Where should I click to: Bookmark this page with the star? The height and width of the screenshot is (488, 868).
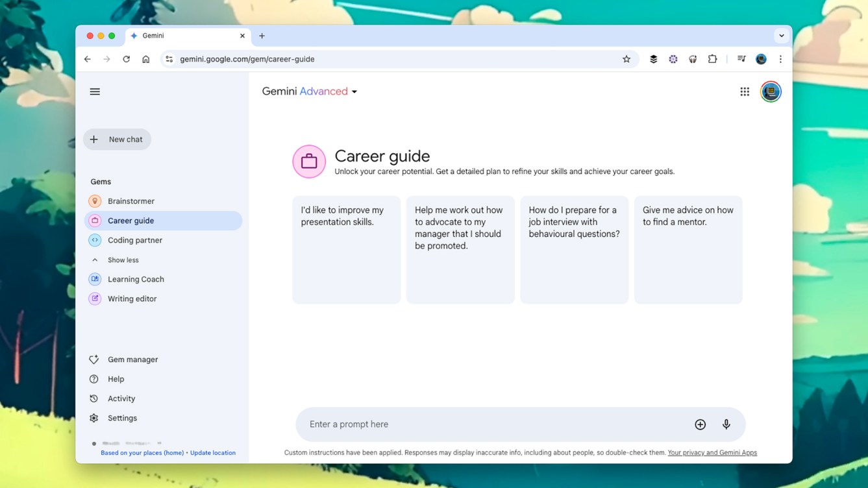(626, 59)
